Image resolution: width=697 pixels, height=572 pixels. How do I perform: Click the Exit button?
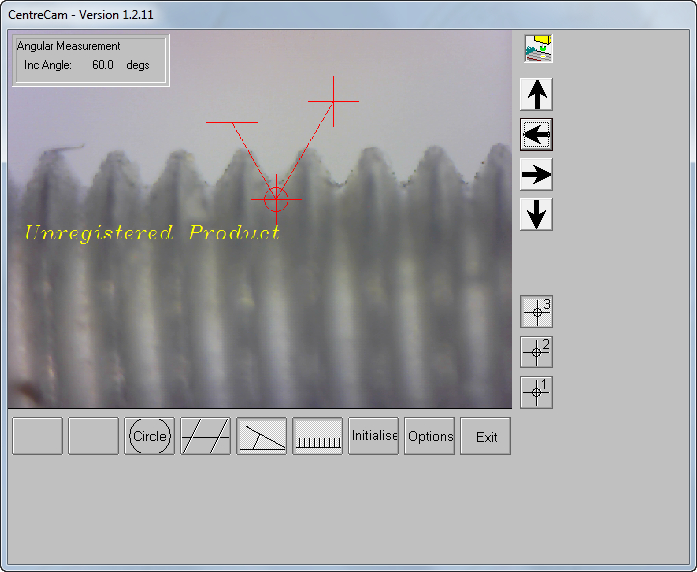(485, 436)
